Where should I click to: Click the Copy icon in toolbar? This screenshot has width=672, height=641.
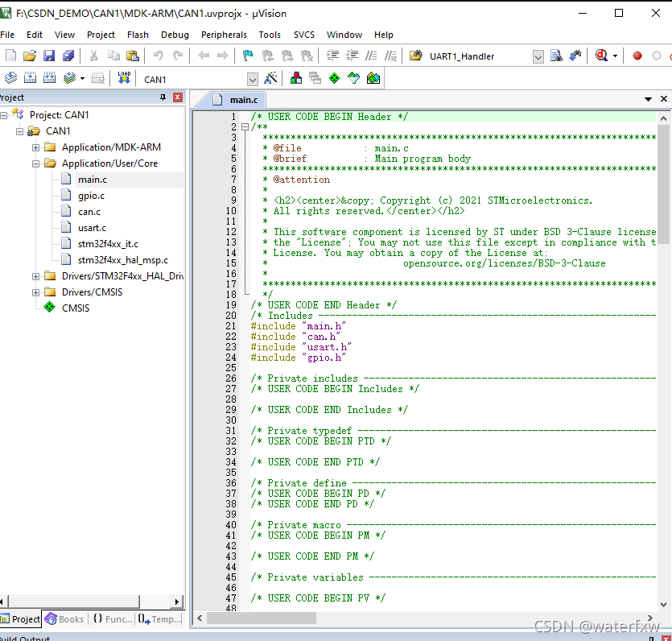[113, 56]
